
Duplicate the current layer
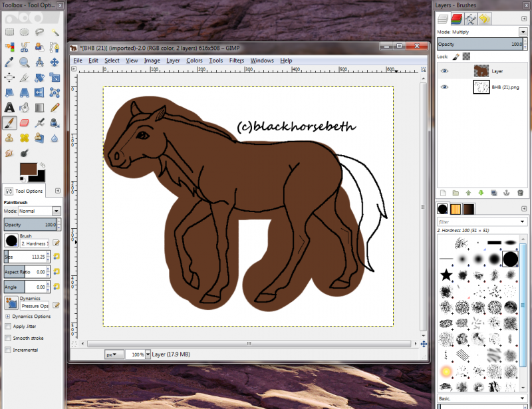pyautogui.click(x=493, y=193)
